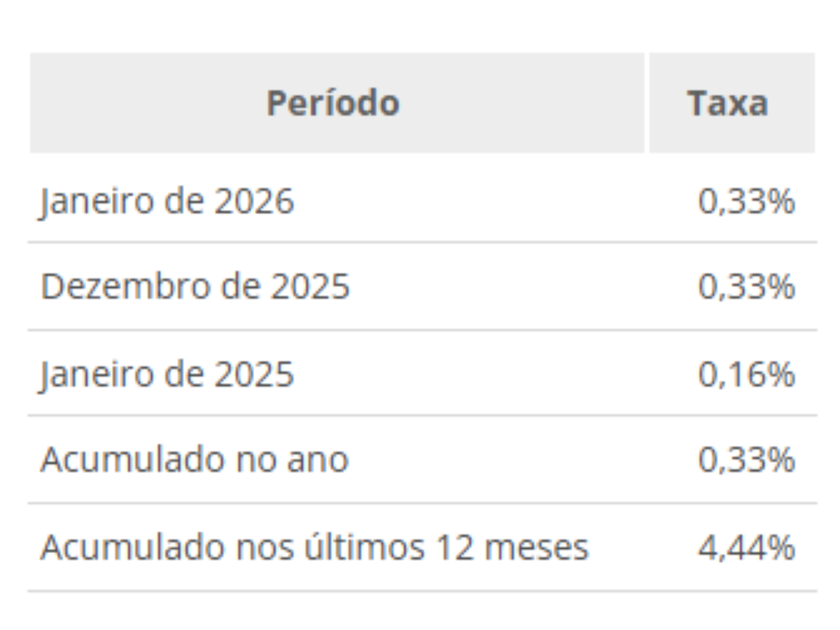
Task: Click "Acumulado nos últimos 12 meses" label
Action: click(x=314, y=547)
